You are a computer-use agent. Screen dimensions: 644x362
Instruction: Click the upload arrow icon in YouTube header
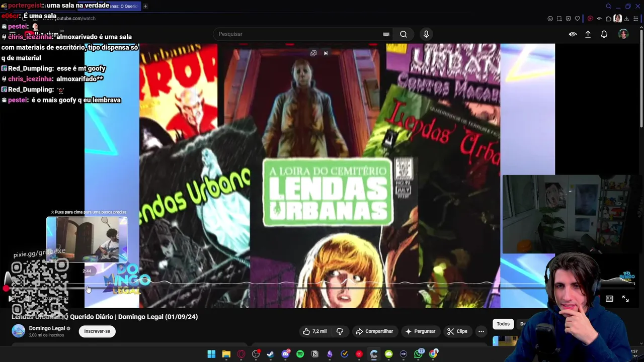pos(588,34)
